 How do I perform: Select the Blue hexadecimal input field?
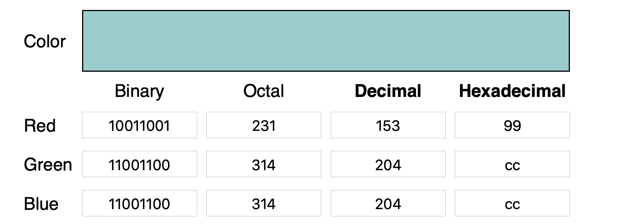pyautogui.click(x=512, y=203)
